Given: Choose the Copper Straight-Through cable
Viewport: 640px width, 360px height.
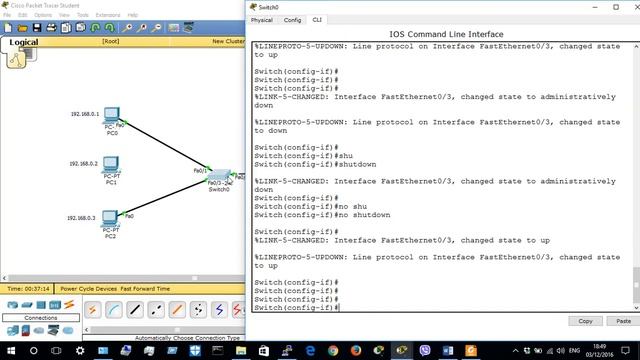Looking at the screenshot, I should click(135, 310).
